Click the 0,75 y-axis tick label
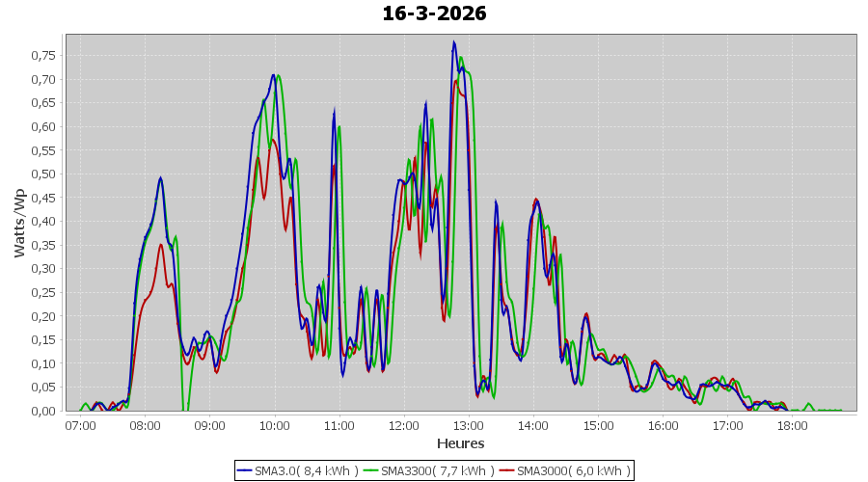 (x=42, y=55)
